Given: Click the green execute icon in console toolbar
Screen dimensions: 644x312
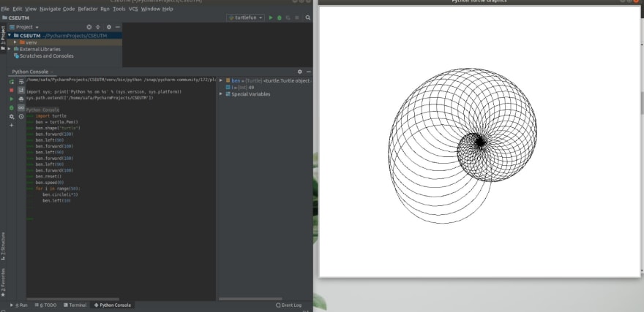Looking at the screenshot, I should pyautogui.click(x=12, y=99).
